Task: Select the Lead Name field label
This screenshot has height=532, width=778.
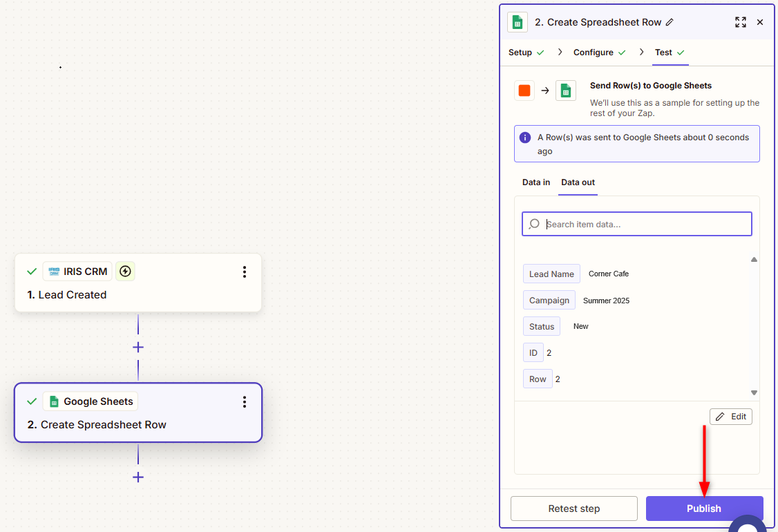Action: point(551,274)
